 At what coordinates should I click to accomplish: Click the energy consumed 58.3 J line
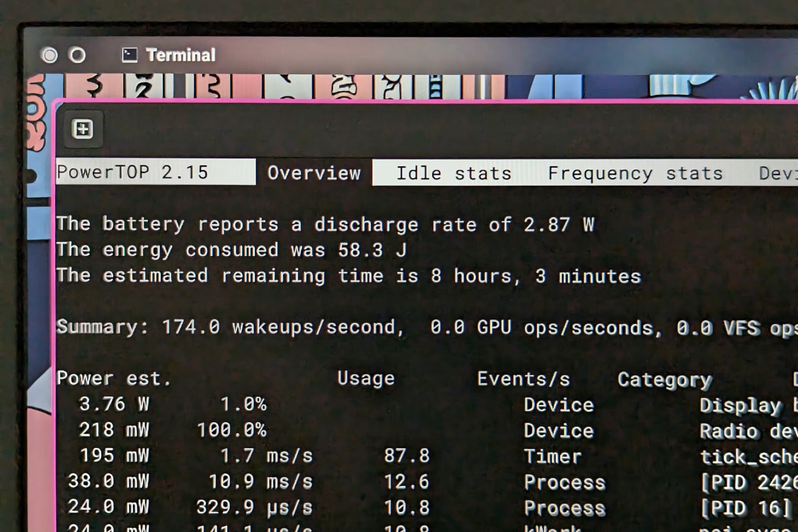231,250
